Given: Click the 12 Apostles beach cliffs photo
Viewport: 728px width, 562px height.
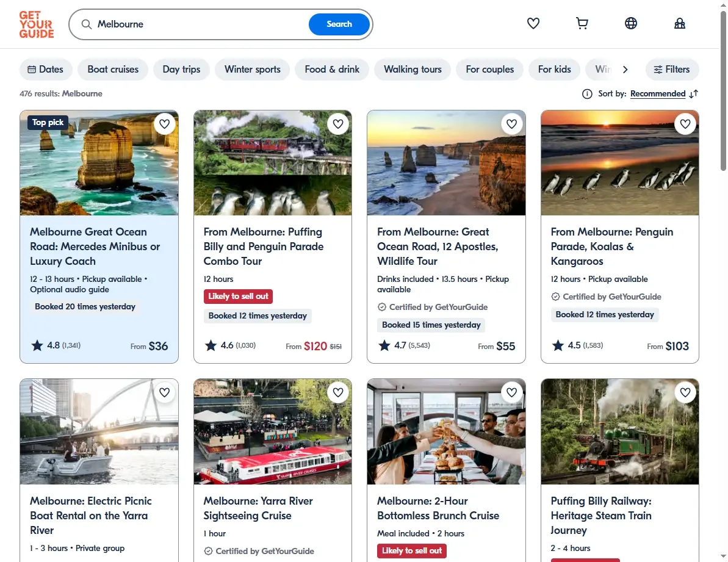Looking at the screenshot, I should [x=446, y=163].
